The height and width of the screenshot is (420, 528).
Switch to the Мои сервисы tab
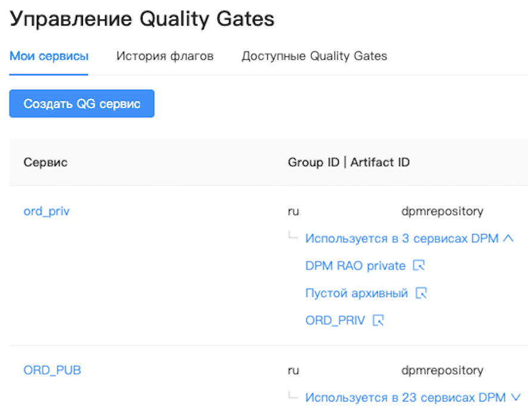click(49, 57)
